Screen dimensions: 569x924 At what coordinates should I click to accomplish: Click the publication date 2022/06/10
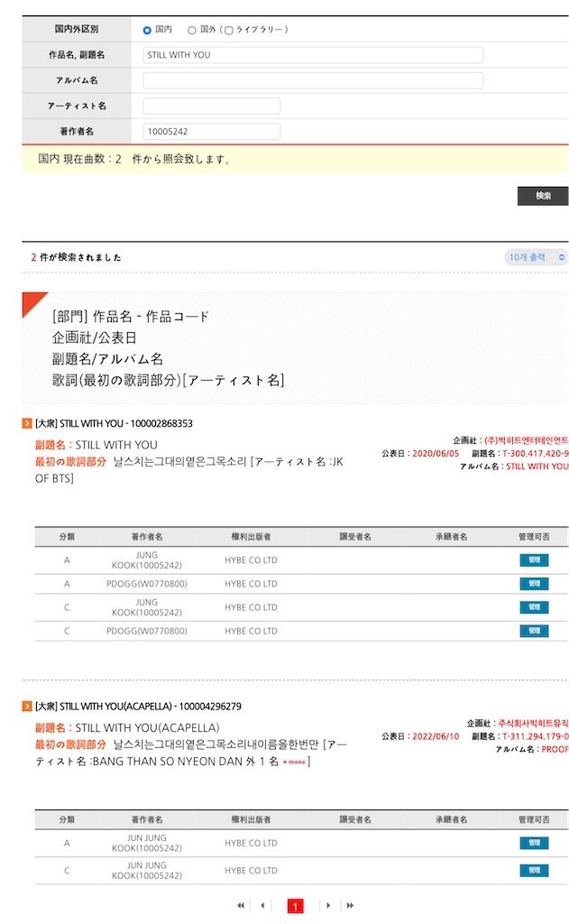(x=436, y=736)
